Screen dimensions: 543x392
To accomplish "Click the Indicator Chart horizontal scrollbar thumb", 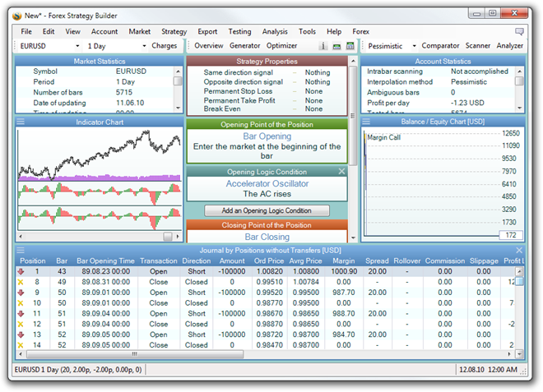I will 168,237.
